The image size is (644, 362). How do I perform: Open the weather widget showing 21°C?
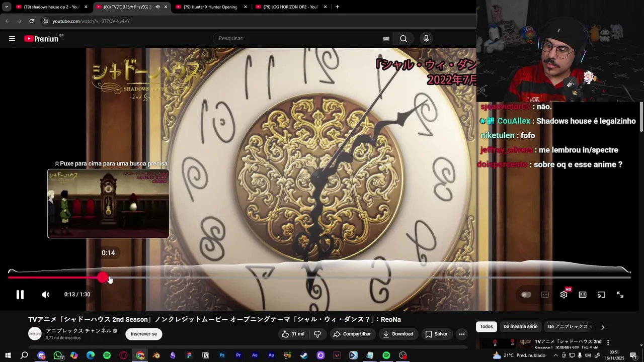[520, 355]
